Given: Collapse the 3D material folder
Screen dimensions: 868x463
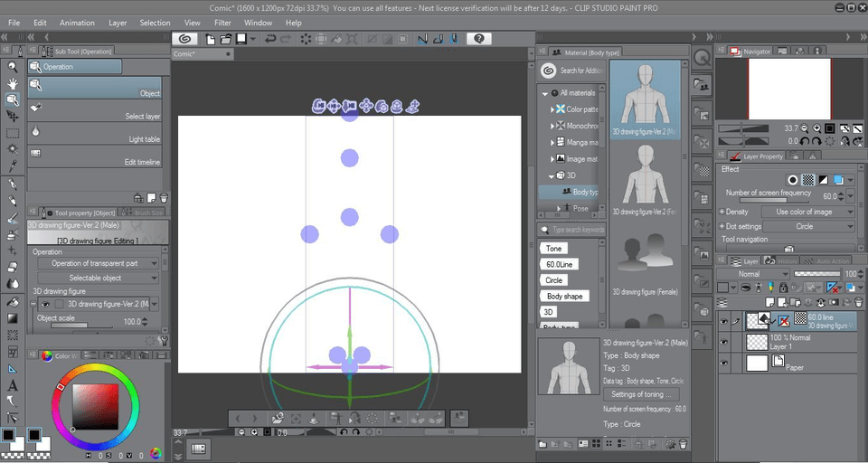Looking at the screenshot, I should [x=552, y=175].
